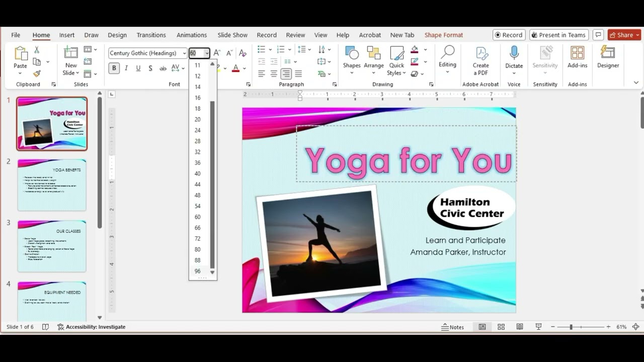Click the font size dropdown arrow

(x=207, y=53)
